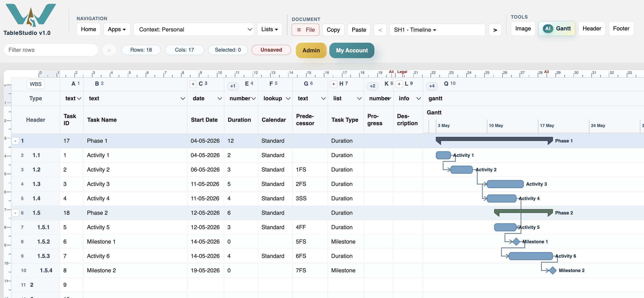Click the Milestone 2 diamond on the Gantt
644x298 pixels.
pyautogui.click(x=552, y=271)
